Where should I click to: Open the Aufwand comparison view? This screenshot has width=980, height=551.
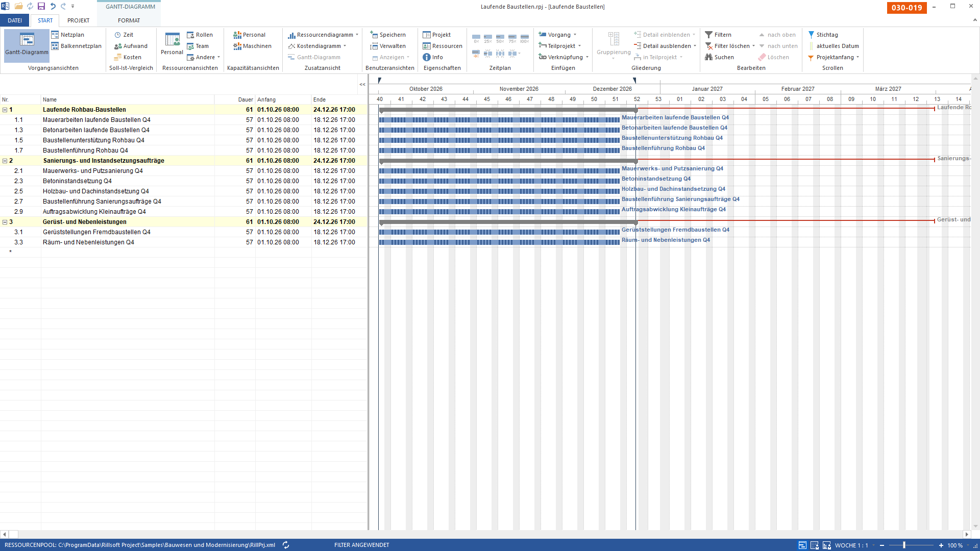click(x=131, y=46)
